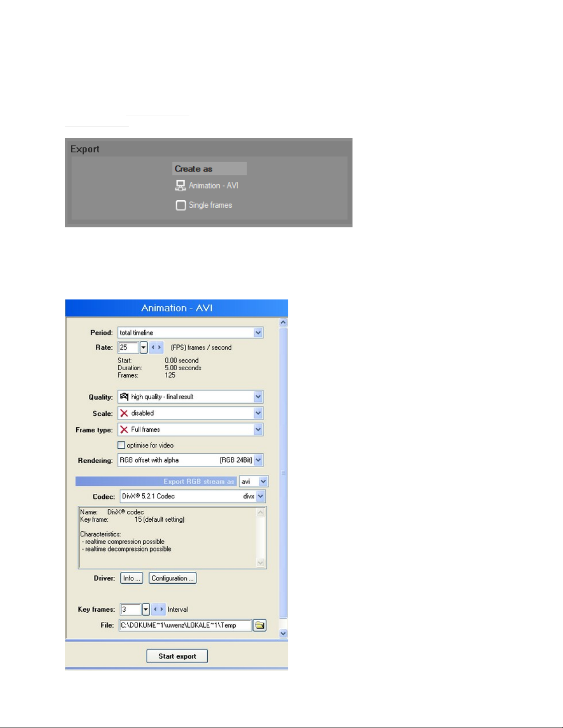Click the Animation - AVI panel title
Image resolution: width=563 pixels, height=728 pixels.
point(177,308)
